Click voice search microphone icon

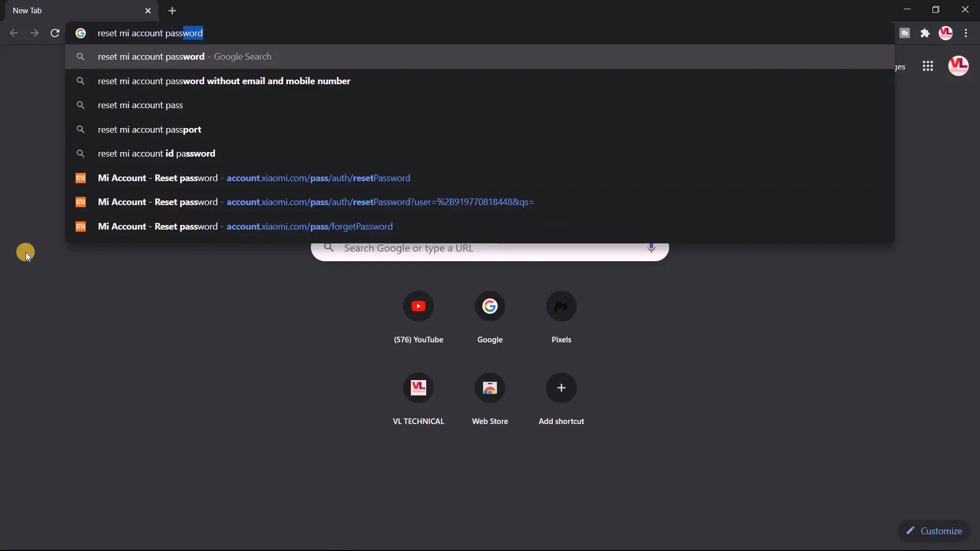(x=651, y=248)
